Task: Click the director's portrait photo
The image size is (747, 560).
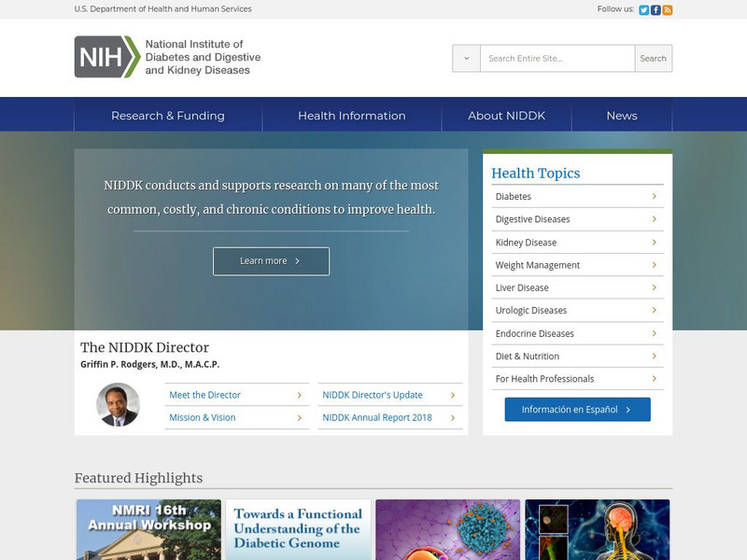Action: point(119,405)
